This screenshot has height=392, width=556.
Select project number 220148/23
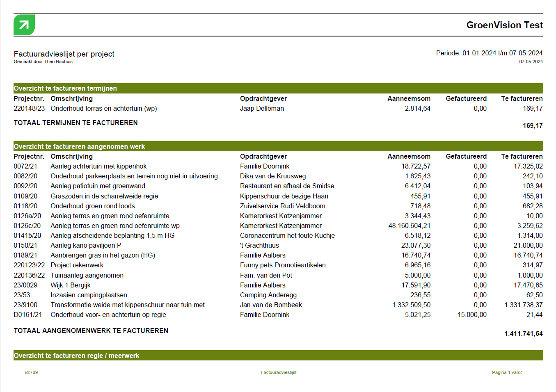29,109
